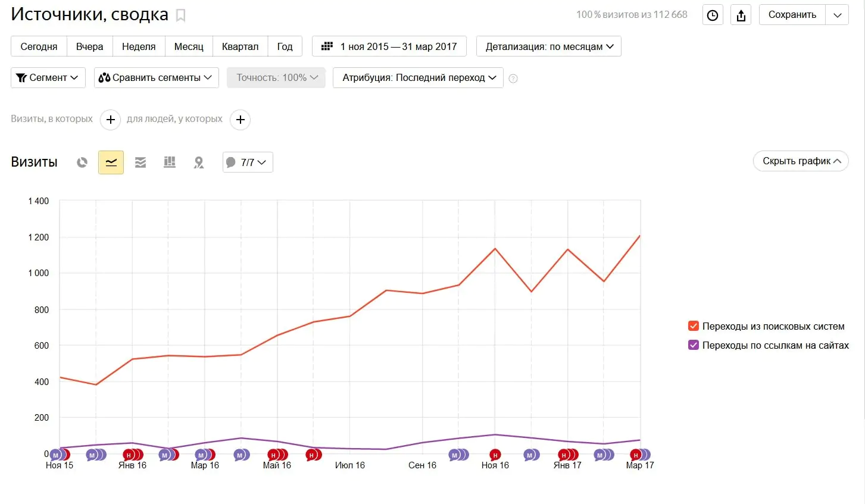Uncheck Переходы из поисковых систем legend checkbox

tap(693, 326)
